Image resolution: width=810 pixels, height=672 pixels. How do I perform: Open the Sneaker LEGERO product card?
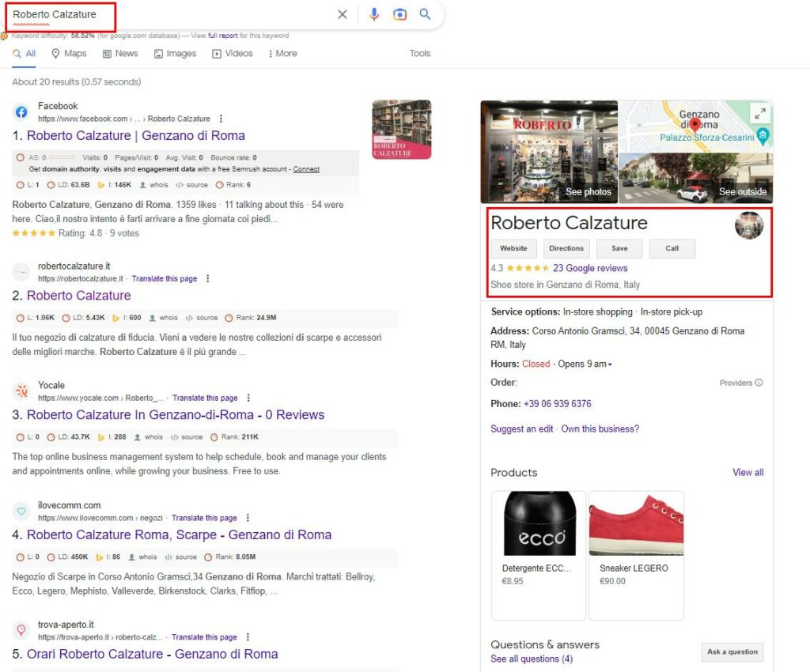pyautogui.click(x=637, y=555)
